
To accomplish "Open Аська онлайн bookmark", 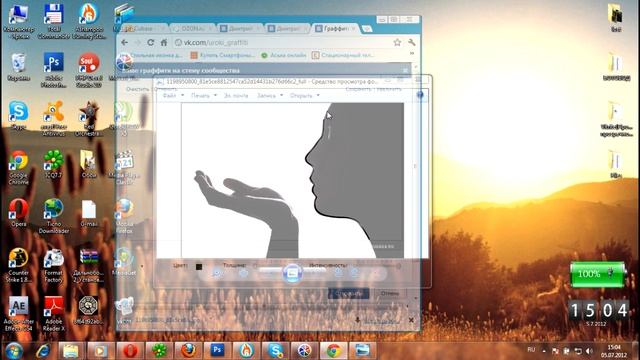I will tap(283, 55).
